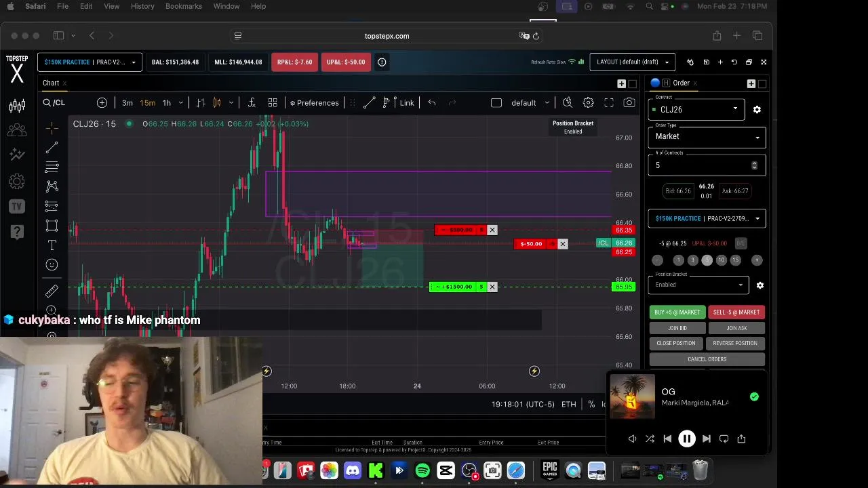
Task: Open the Safari Bookmarks menu
Action: point(184,6)
